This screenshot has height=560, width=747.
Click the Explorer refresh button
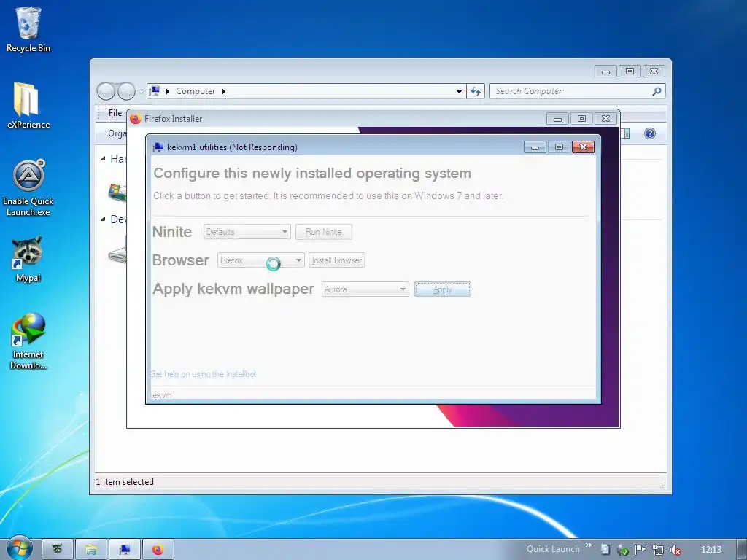click(476, 91)
